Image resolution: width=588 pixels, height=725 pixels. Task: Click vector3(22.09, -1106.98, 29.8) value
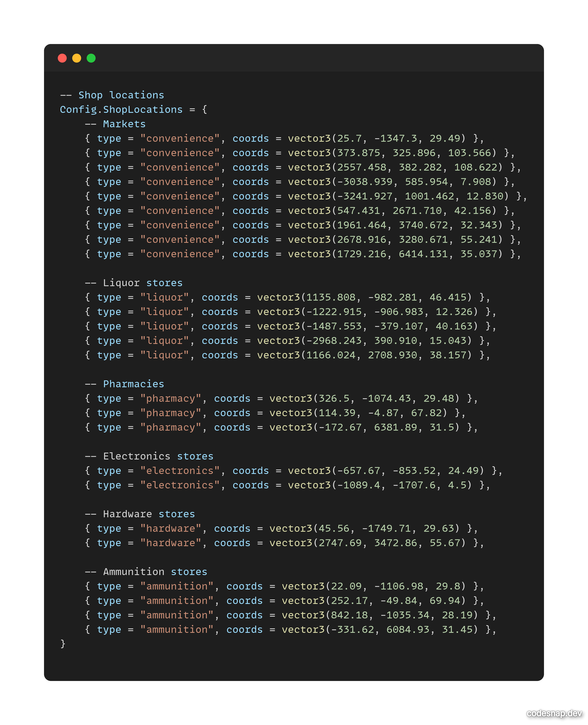click(374, 586)
